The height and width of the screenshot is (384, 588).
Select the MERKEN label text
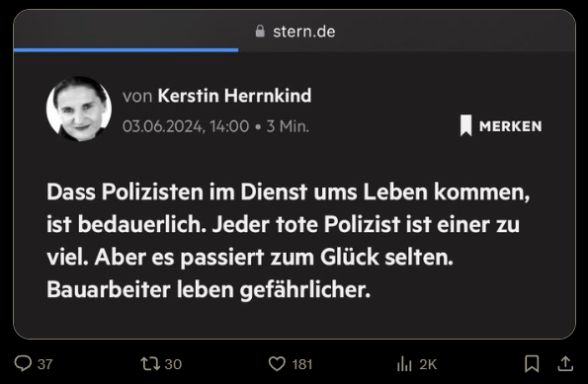[510, 126]
